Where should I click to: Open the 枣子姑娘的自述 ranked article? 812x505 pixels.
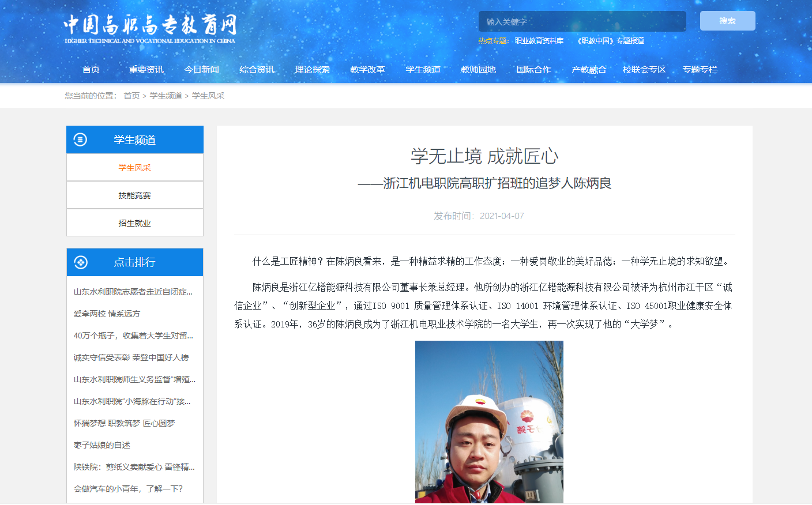click(101, 445)
